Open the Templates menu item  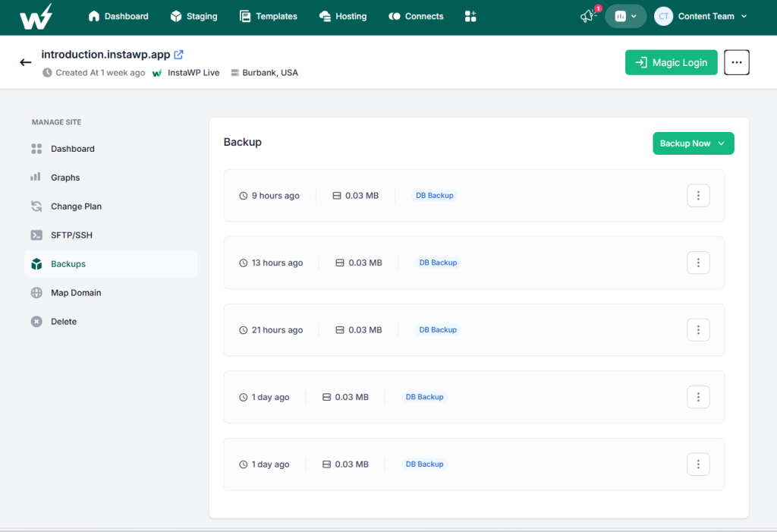tap(268, 17)
